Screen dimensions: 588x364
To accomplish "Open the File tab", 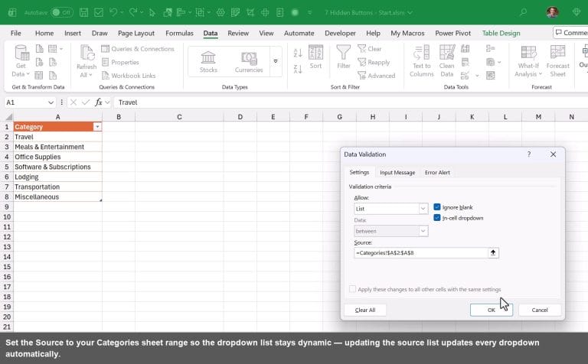I will pos(16,33).
